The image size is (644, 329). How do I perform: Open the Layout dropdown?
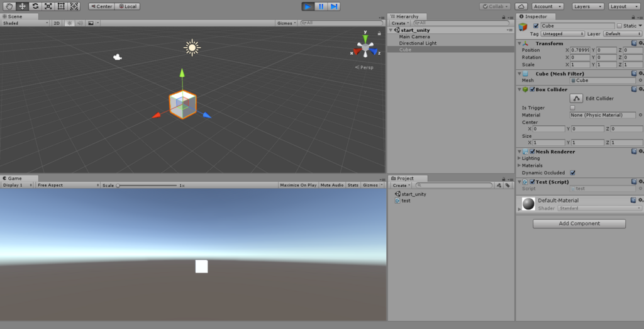coord(623,6)
